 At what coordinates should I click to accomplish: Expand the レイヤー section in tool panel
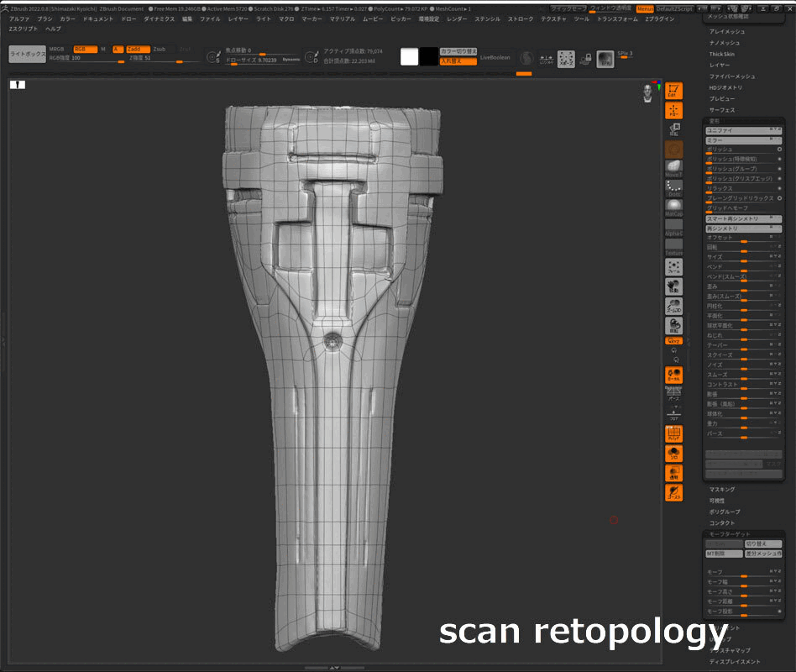720,65
